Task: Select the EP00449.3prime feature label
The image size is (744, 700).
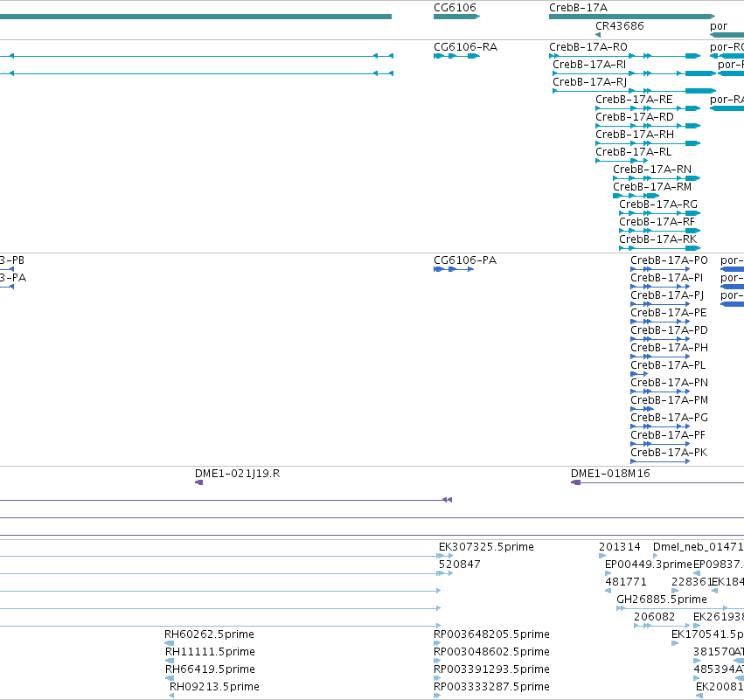Action: click(x=649, y=565)
